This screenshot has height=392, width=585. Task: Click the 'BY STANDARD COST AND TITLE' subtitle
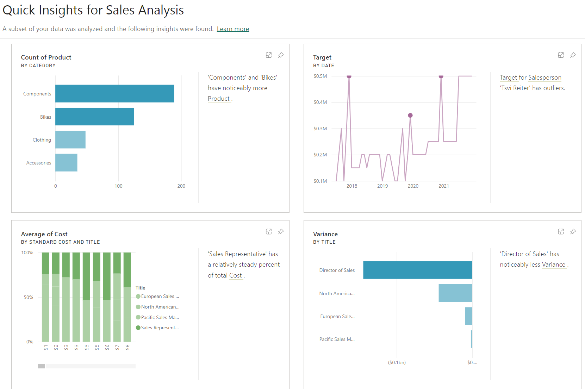(x=60, y=242)
